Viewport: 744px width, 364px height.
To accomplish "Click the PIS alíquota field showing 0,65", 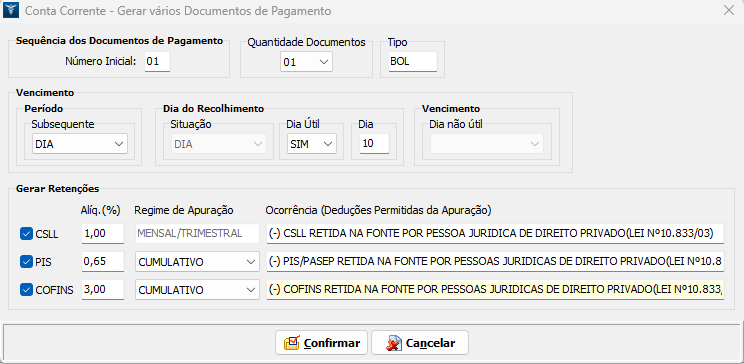I will coord(102,261).
